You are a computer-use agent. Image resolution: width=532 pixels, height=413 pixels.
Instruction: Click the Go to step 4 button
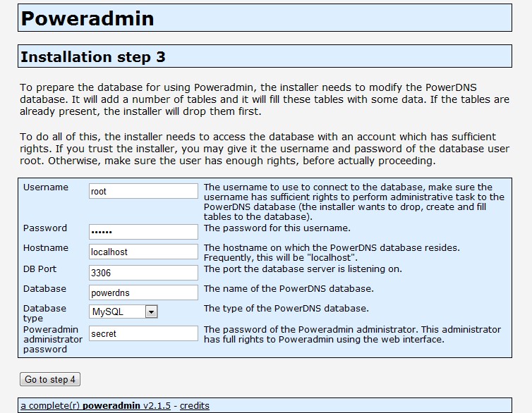[50, 379]
